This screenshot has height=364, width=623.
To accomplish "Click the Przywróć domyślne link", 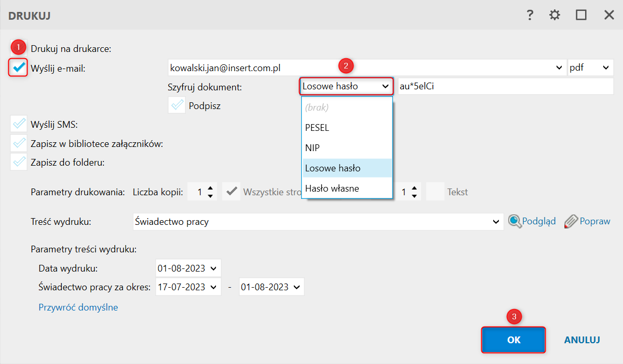I will click(x=78, y=307).
